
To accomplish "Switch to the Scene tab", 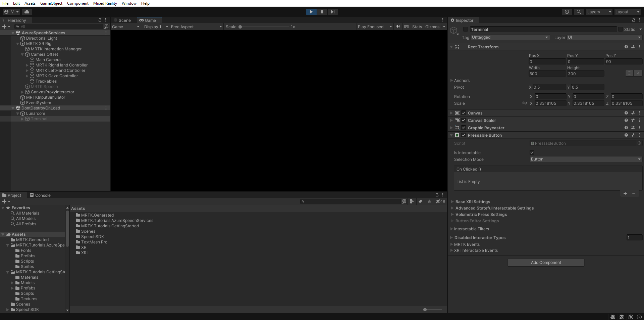I will [x=122, y=20].
